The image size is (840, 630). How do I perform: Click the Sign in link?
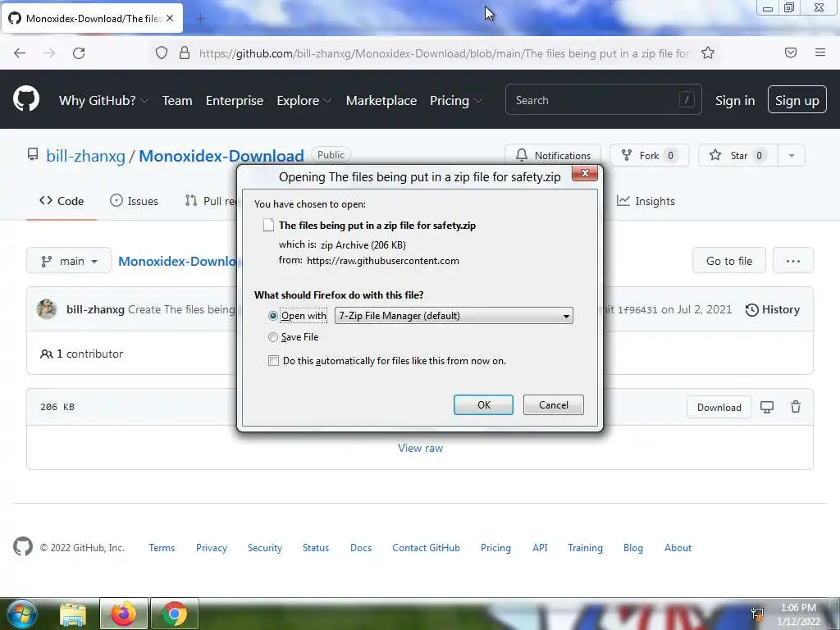pyautogui.click(x=734, y=101)
